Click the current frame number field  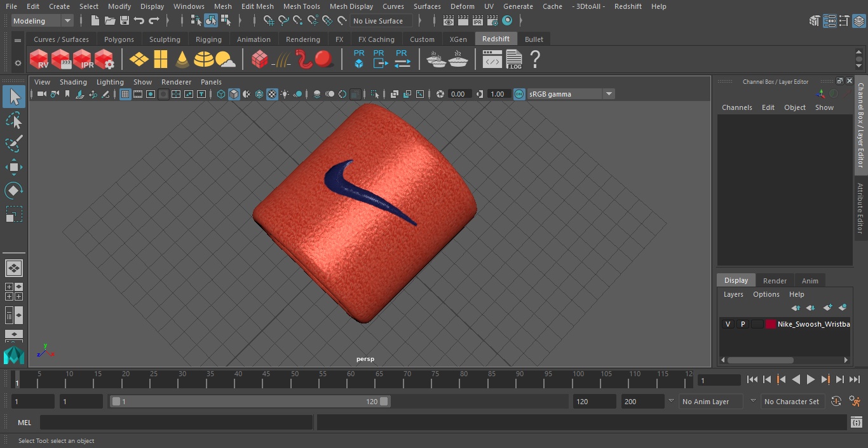click(719, 380)
